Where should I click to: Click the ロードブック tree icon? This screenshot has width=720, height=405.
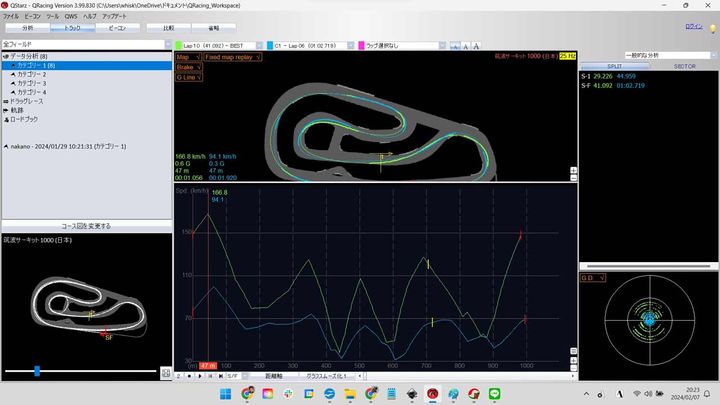[7, 119]
